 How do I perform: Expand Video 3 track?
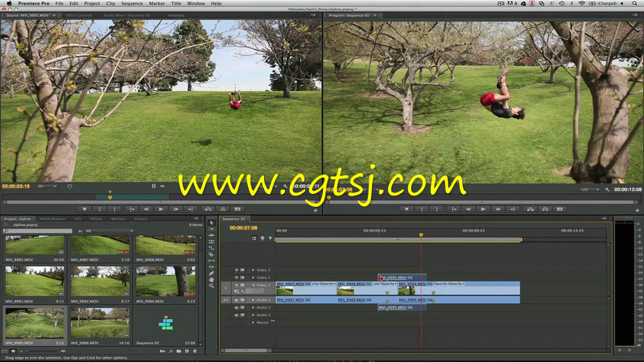click(253, 270)
